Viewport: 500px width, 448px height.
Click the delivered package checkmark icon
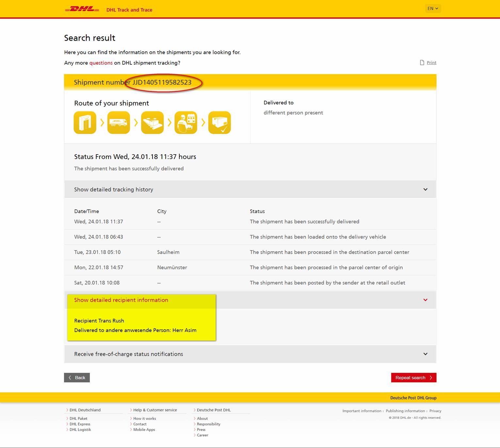click(x=219, y=123)
